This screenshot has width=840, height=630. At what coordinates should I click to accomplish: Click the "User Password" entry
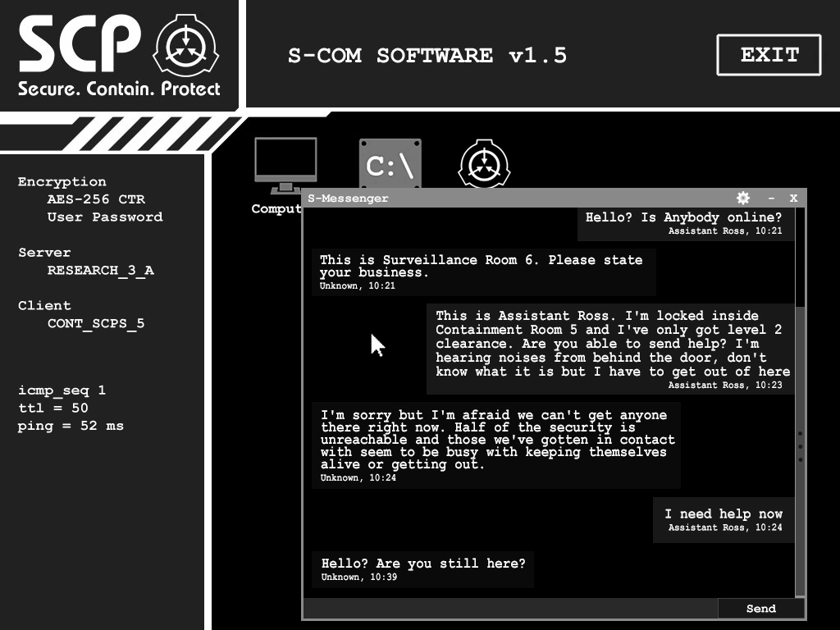105,217
